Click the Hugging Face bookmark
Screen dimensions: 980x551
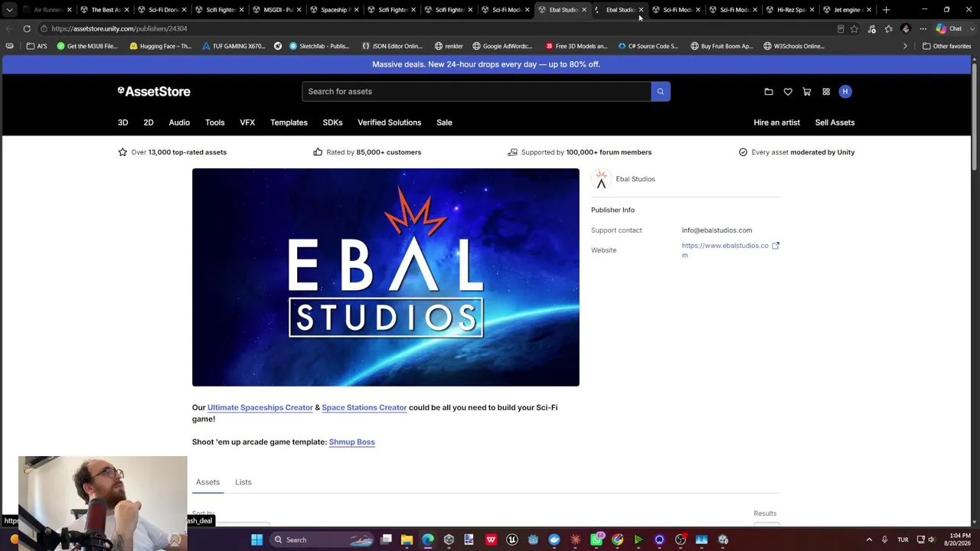point(161,46)
